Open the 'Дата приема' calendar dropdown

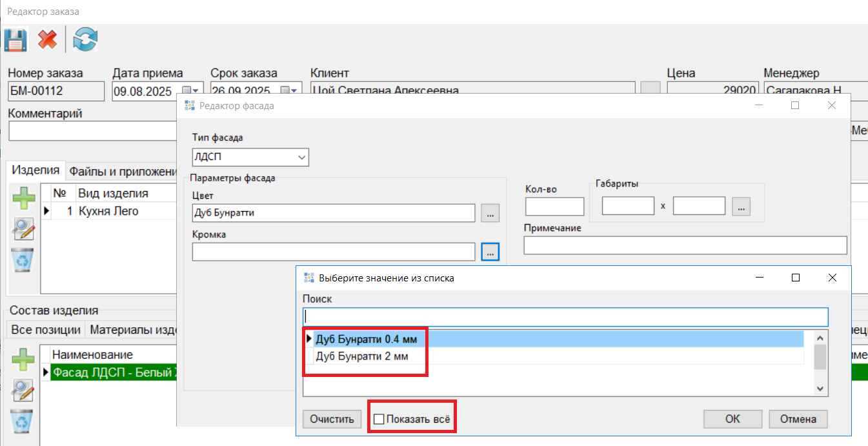pos(192,91)
